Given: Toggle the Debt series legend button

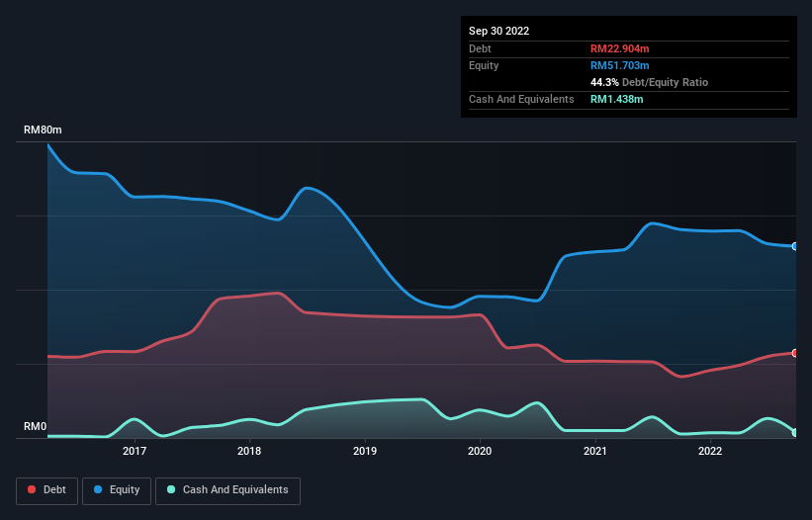Looking at the screenshot, I should coord(47,490).
